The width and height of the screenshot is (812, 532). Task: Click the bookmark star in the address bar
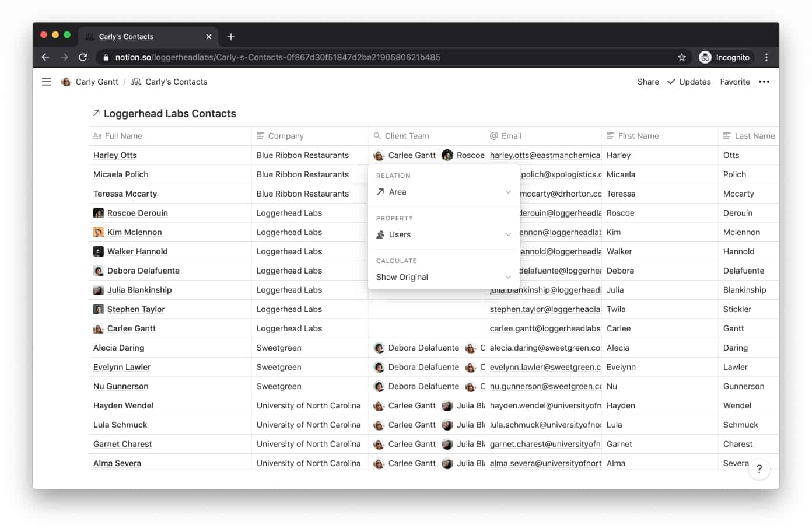[681, 57]
